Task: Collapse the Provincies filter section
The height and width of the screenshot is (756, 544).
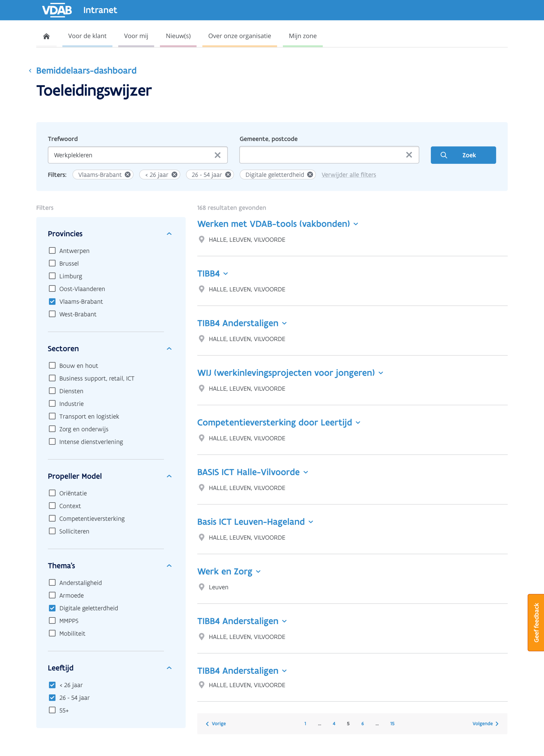Action: 169,234
